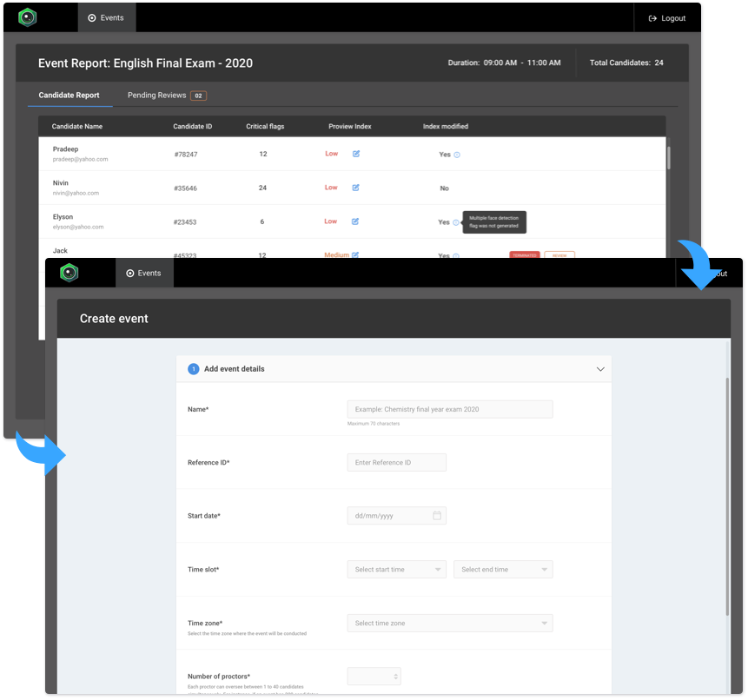Click the Create event form scrollbar
Screen dimensions: 748x700
727,496
